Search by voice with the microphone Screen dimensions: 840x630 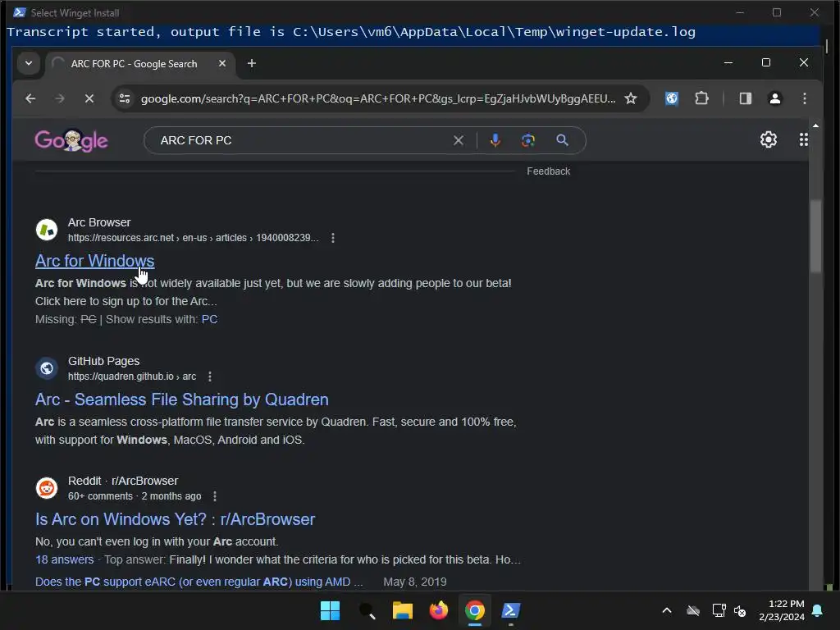(495, 140)
